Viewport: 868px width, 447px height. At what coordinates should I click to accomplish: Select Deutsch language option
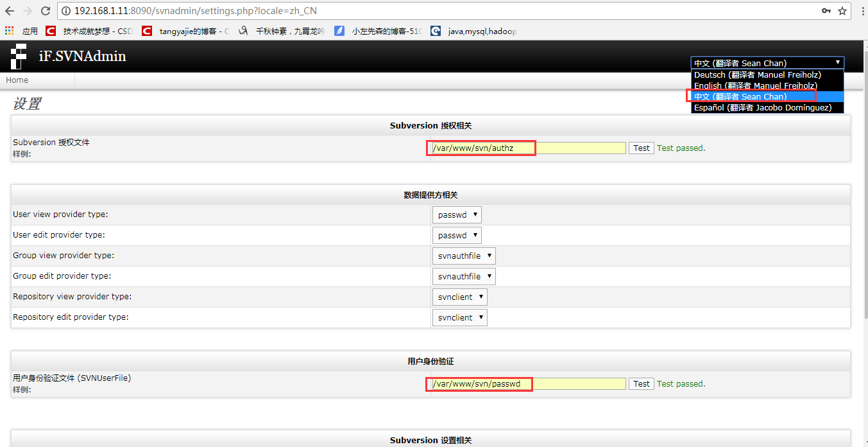[767, 75]
